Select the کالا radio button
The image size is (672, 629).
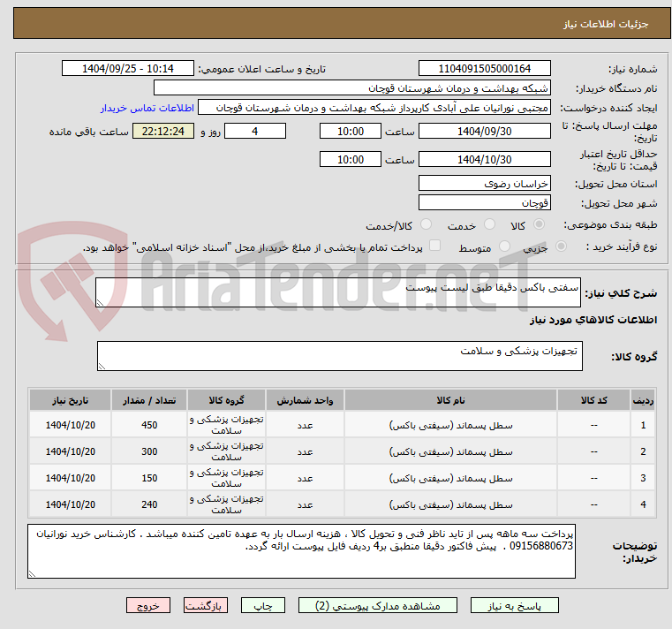click(x=540, y=224)
